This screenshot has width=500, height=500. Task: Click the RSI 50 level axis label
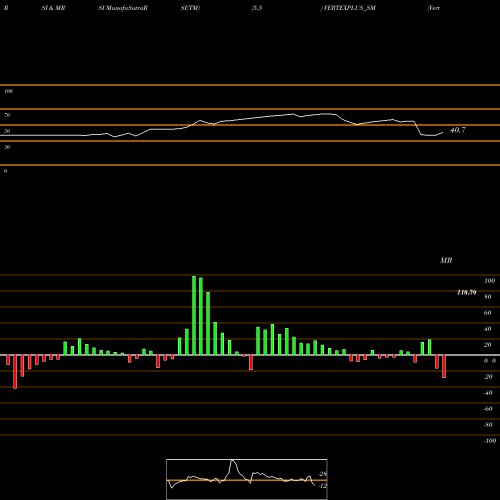pyautogui.click(x=7, y=131)
